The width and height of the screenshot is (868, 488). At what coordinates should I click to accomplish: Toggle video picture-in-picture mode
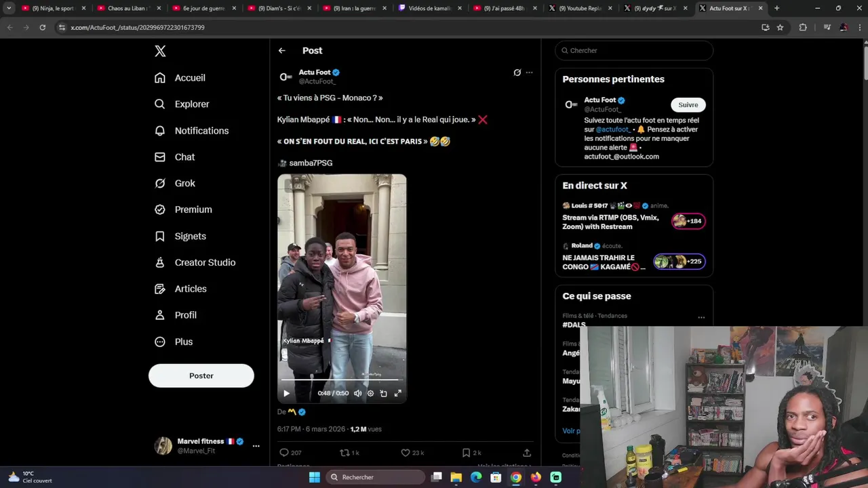click(383, 393)
